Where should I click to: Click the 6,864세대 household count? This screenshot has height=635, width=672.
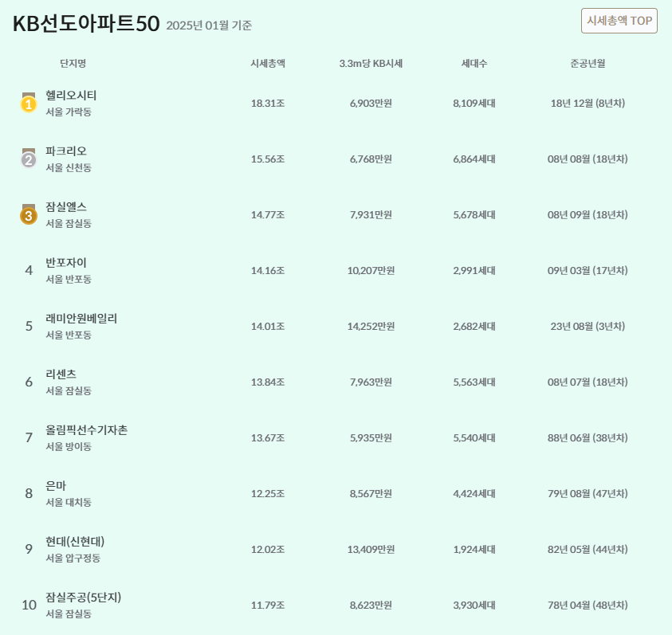point(474,159)
